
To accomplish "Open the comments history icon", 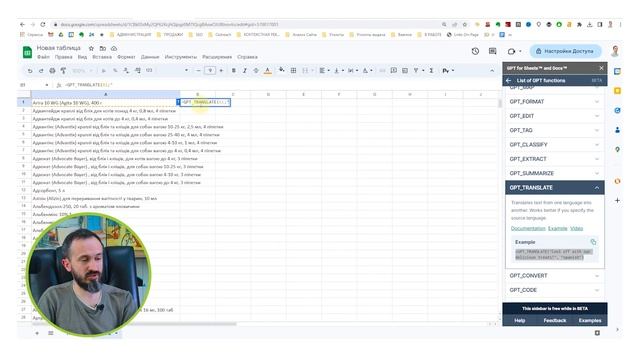I will coord(493,51).
